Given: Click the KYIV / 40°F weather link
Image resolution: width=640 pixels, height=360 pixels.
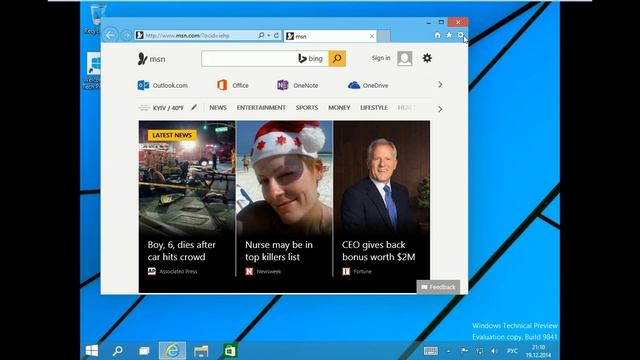Looking at the screenshot, I should click(x=161, y=108).
